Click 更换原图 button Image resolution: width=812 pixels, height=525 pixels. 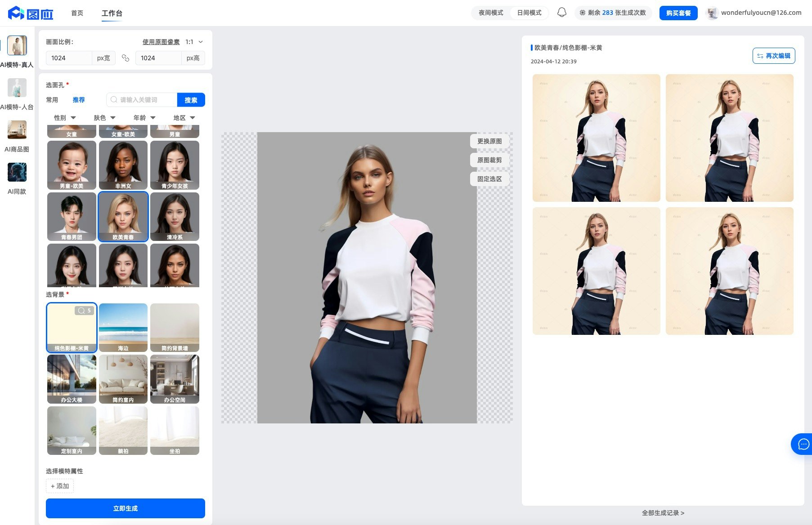tap(489, 141)
